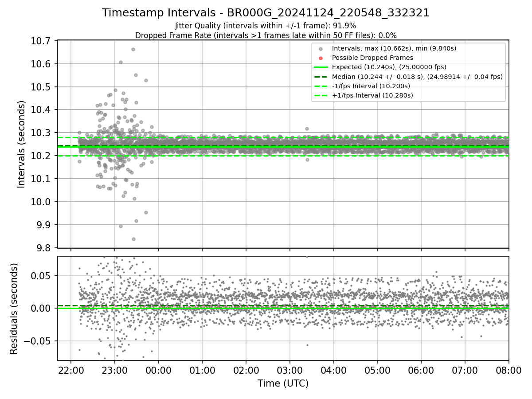Image resolution: width=532 pixels, height=399 pixels.
Task: Select the Jitter Quality 91.9% subtitle line
Action: 266,26
